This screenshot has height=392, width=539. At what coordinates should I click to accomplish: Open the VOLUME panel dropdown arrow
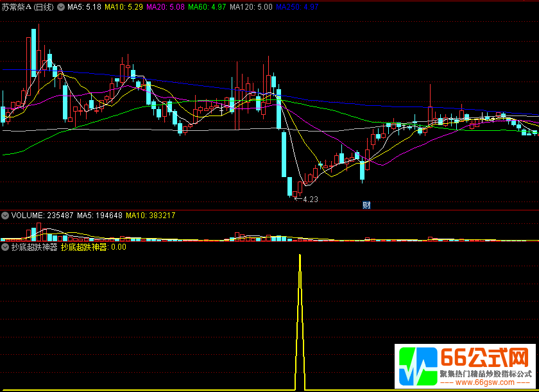tap(5, 216)
